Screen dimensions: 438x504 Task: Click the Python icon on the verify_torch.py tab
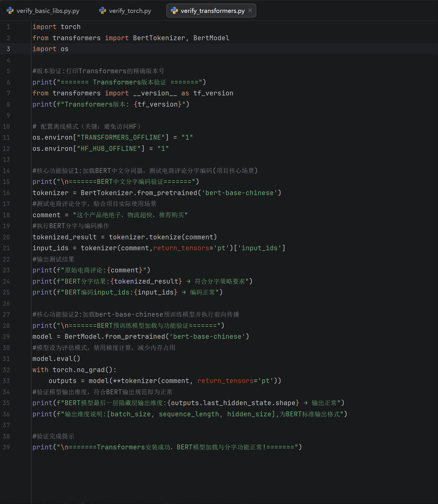point(103,11)
